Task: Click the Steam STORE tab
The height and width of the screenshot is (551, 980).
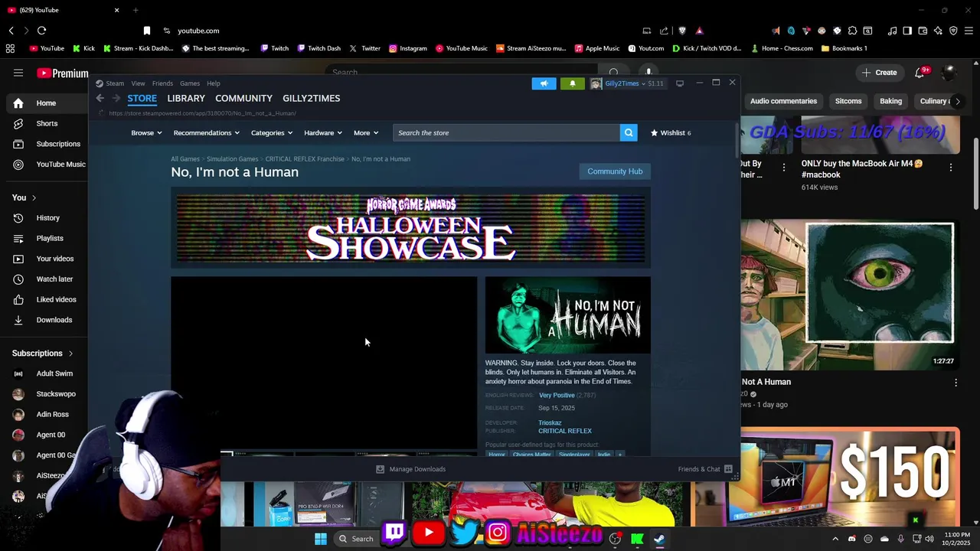Action: click(142, 98)
